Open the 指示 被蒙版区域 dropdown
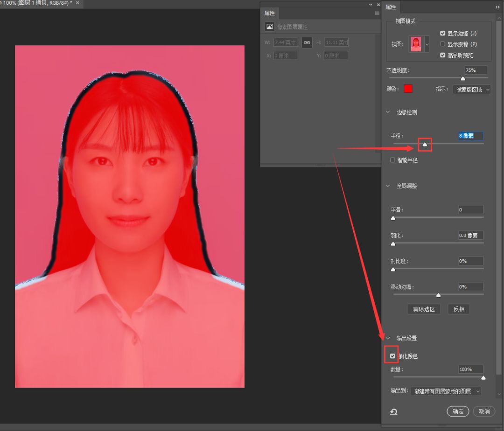 pos(471,89)
